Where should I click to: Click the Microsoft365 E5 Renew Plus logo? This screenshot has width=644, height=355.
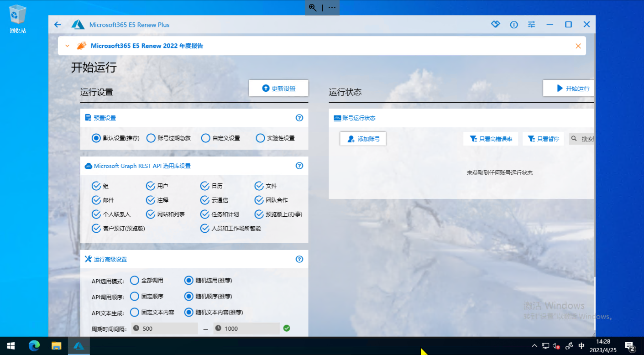pyautogui.click(x=78, y=25)
